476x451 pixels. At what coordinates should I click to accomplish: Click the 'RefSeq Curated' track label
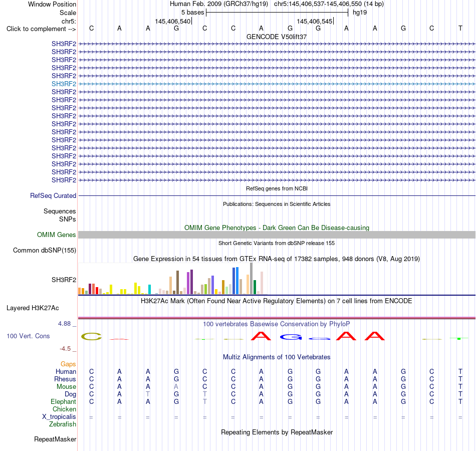[x=53, y=195]
